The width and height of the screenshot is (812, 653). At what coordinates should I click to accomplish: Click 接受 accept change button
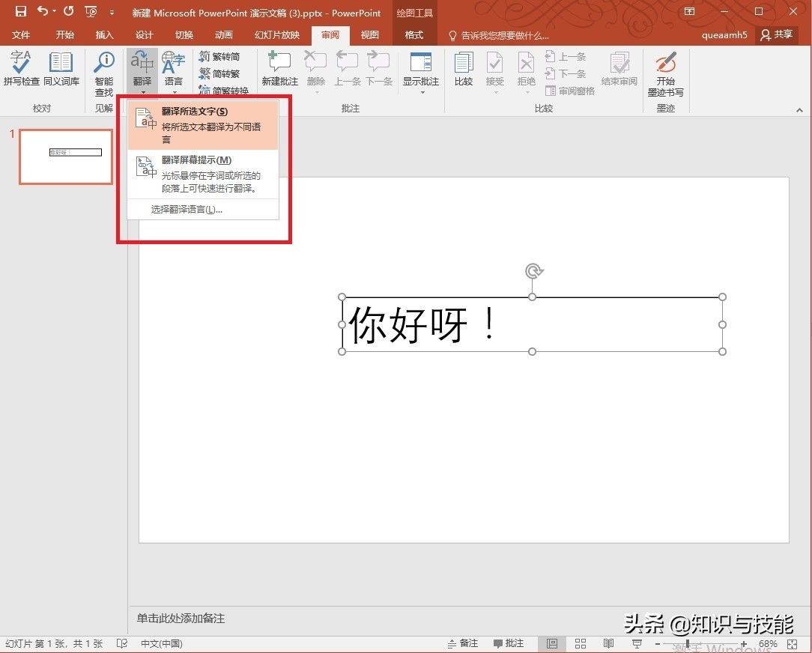494,71
